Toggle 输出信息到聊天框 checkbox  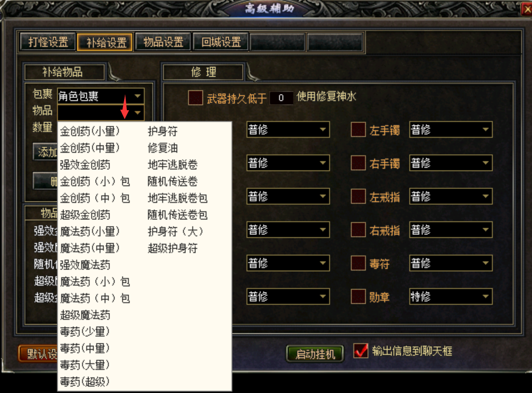point(360,351)
